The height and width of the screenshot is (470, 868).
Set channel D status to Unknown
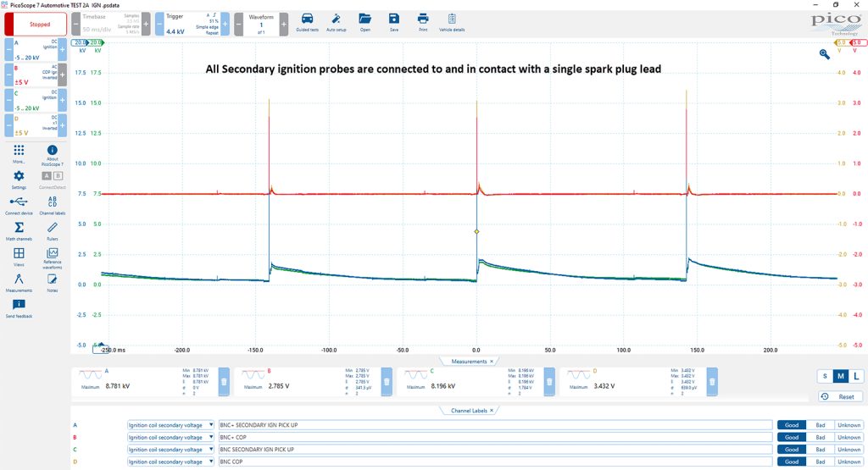pos(849,462)
